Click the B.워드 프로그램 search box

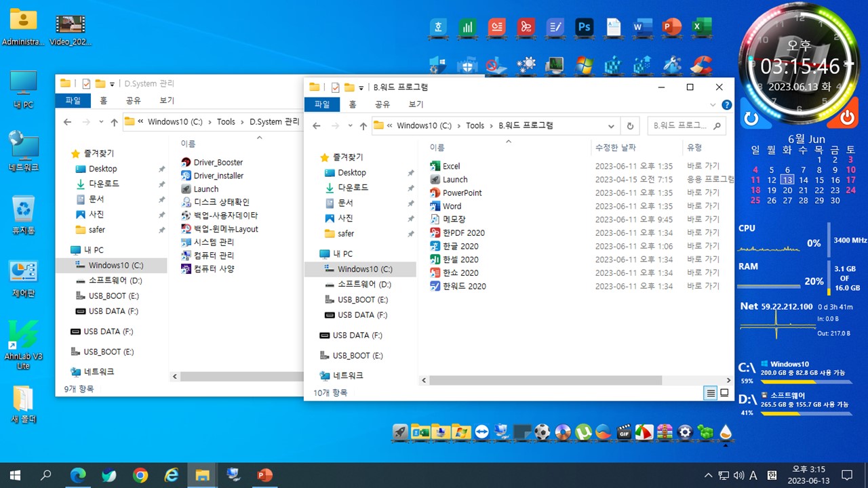tap(687, 125)
